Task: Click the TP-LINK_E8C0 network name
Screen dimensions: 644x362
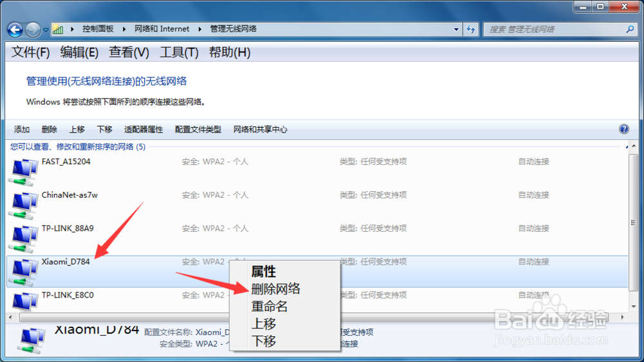Action: point(68,294)
